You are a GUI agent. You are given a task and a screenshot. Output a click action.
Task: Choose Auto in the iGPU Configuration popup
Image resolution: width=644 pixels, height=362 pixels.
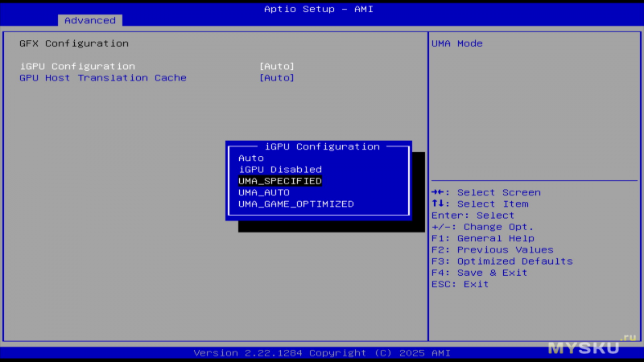tap(251, 158)
